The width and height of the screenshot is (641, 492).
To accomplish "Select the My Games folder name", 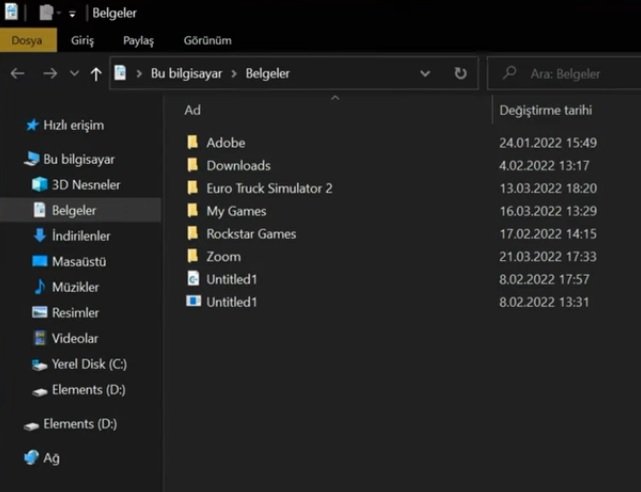I will tap(236, 211).
